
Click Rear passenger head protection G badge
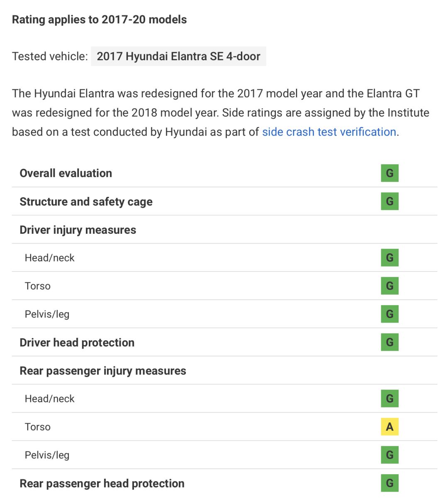pyautogui.click(x=390, y=483)
